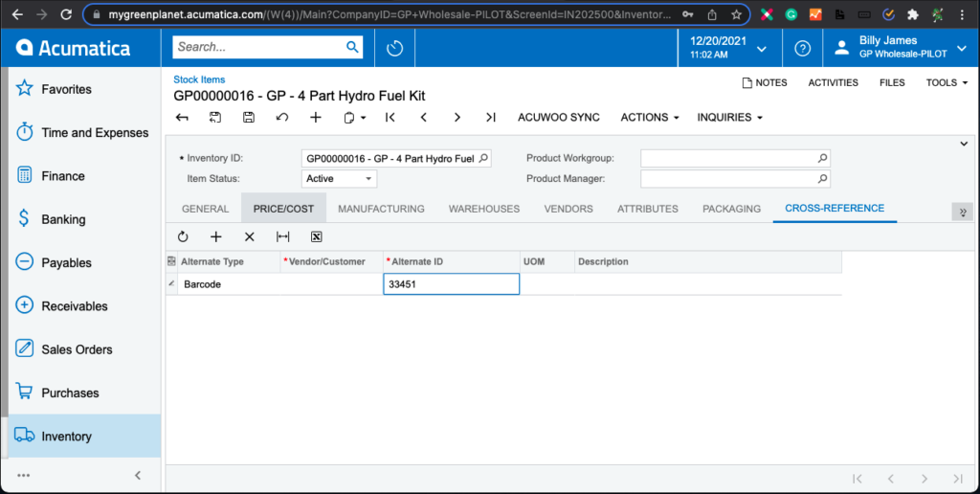
Task: Open the Receivables workspace
Action: pos(85,305)
